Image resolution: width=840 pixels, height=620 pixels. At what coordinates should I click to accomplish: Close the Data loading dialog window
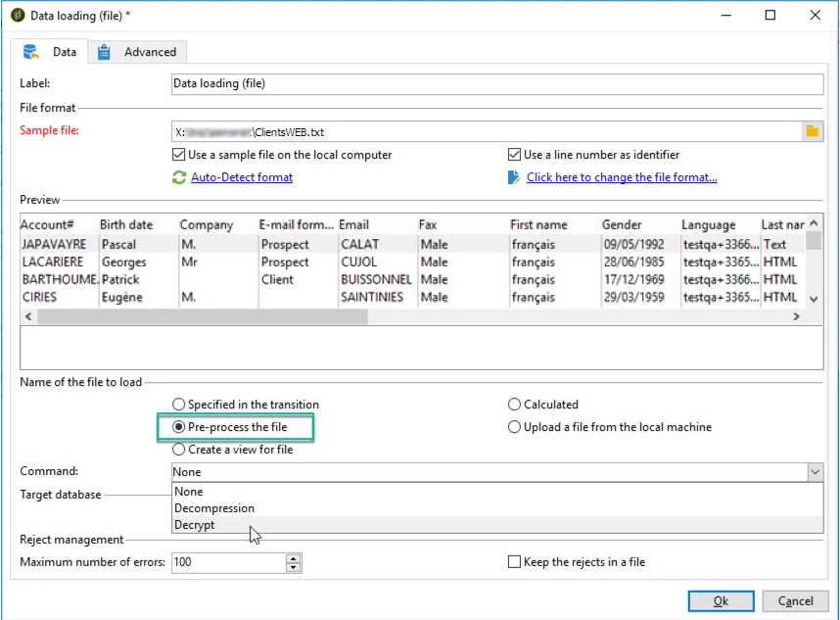click(815, 15)
